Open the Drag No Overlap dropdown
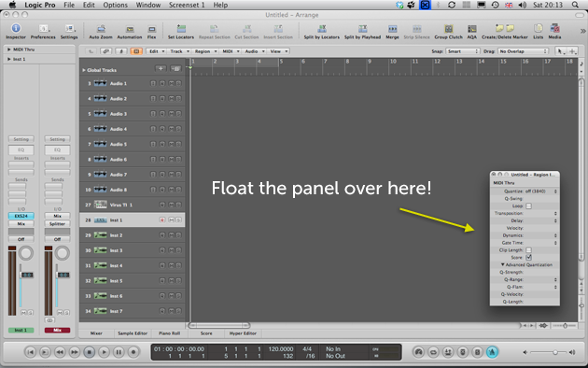Screen dimensions: 588x368 pos(523,51)
